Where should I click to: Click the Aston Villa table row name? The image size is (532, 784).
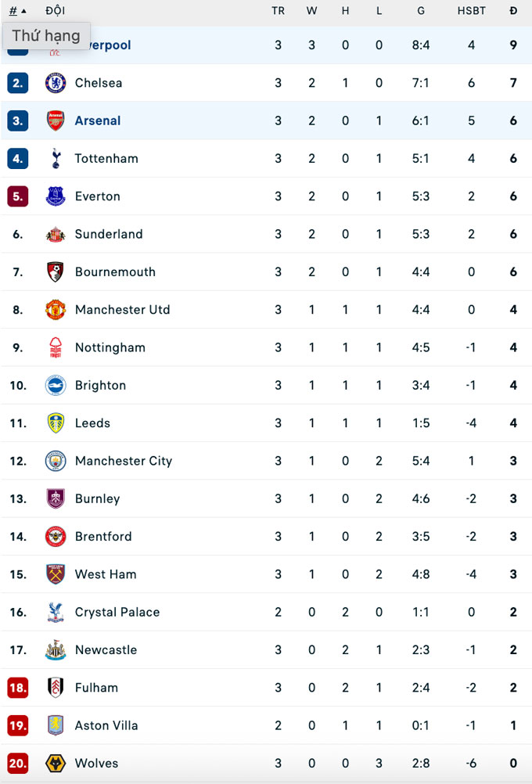106,725
